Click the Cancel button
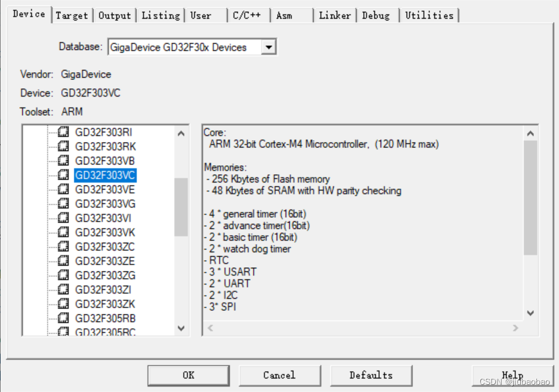The height and width of the screenshot is (392, 559). click(x=279, y=375)
